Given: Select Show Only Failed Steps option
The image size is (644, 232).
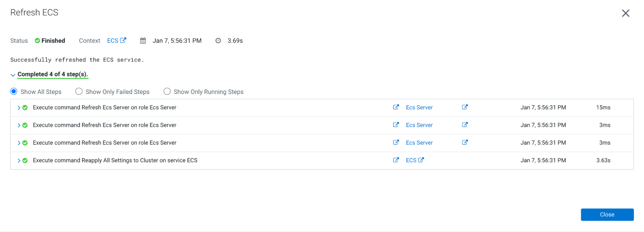Looking at the screenshot, I should coord(79,92).
